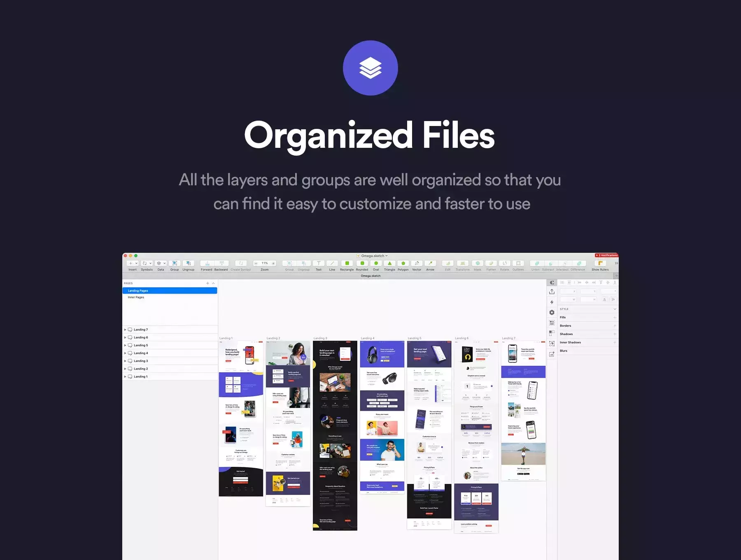Open a new document tab with plus
741x560 pixels.
(616, 276)
